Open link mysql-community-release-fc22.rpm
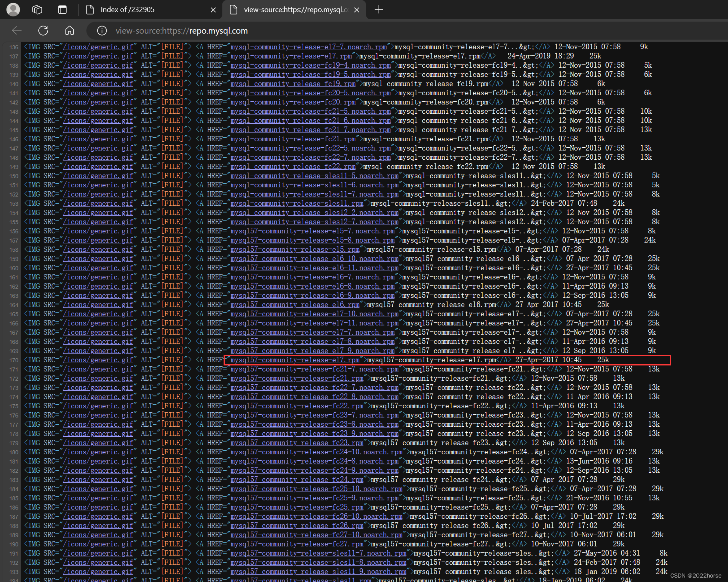The image size is (728, 582). click(293, 167)
